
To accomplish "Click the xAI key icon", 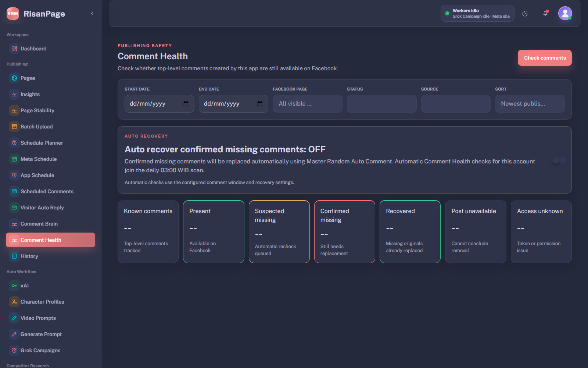I will [14, 286].
